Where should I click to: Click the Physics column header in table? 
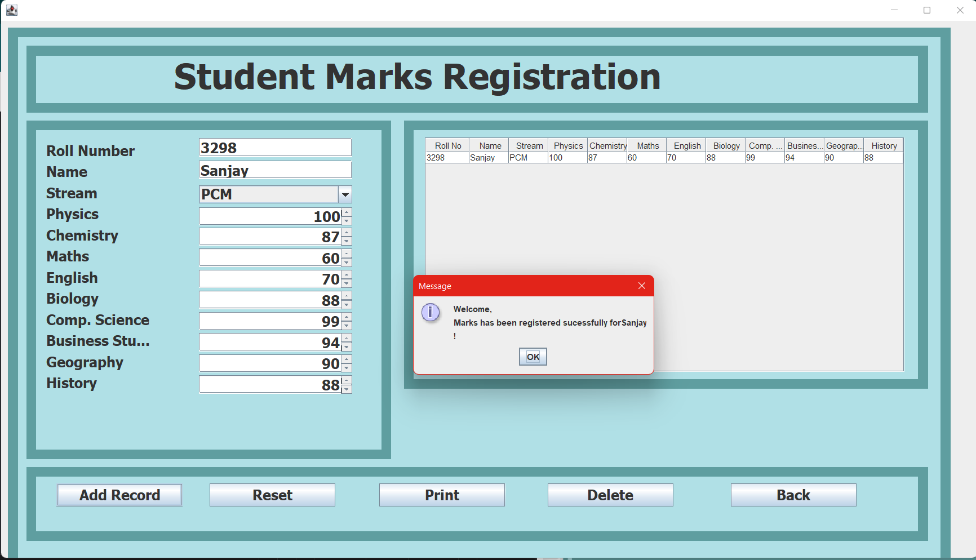[x=568, y=145]
